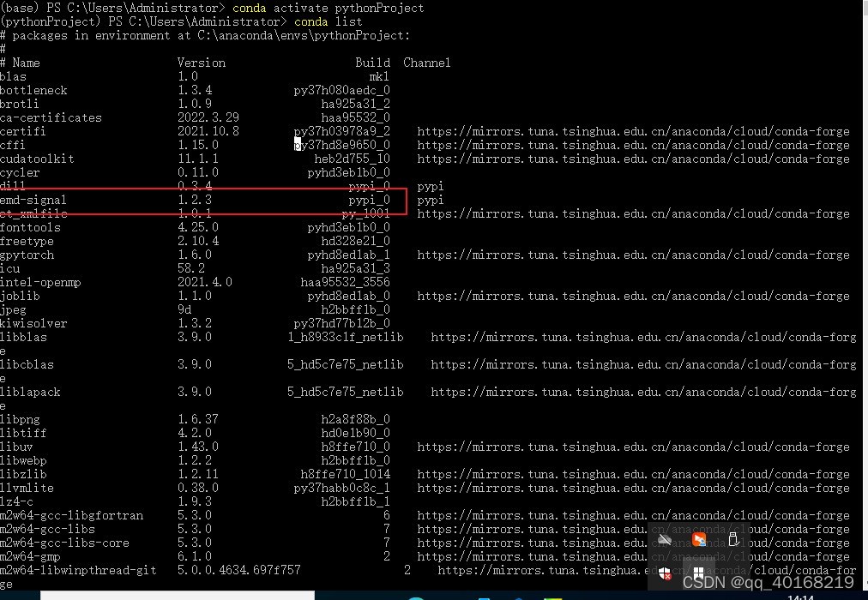Click the Windows Start button
868x600 pixels.
698,573
